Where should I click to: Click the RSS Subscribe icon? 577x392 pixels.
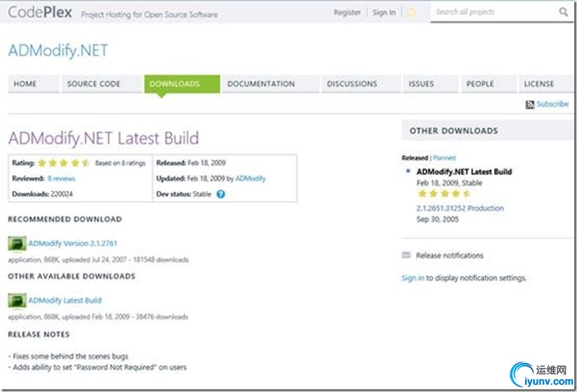tap(530, 104)
